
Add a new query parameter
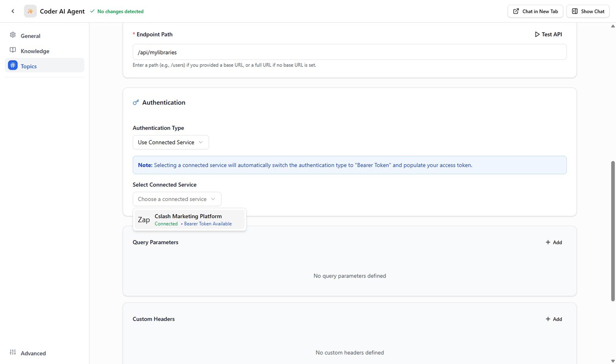[554, 242]
